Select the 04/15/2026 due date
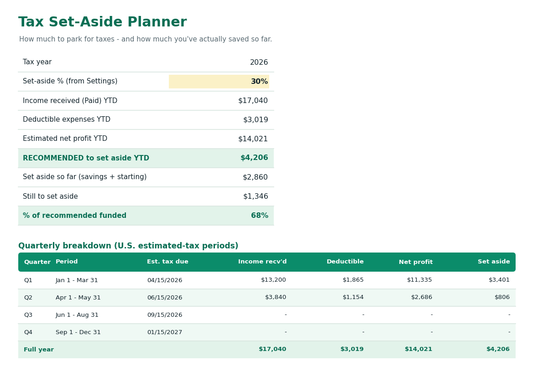The height and width of the screenshot is (392, 543). 164,280
